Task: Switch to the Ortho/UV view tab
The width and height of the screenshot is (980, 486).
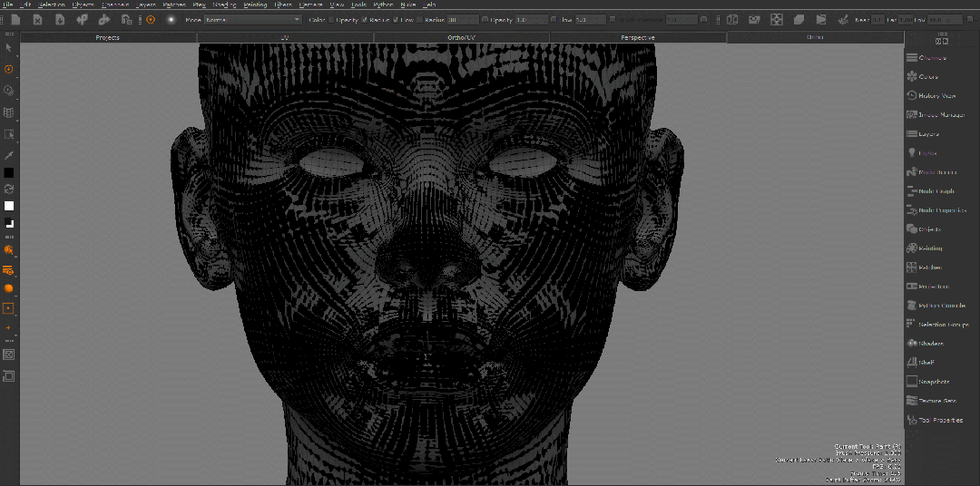Action: (x=462, y=37)
